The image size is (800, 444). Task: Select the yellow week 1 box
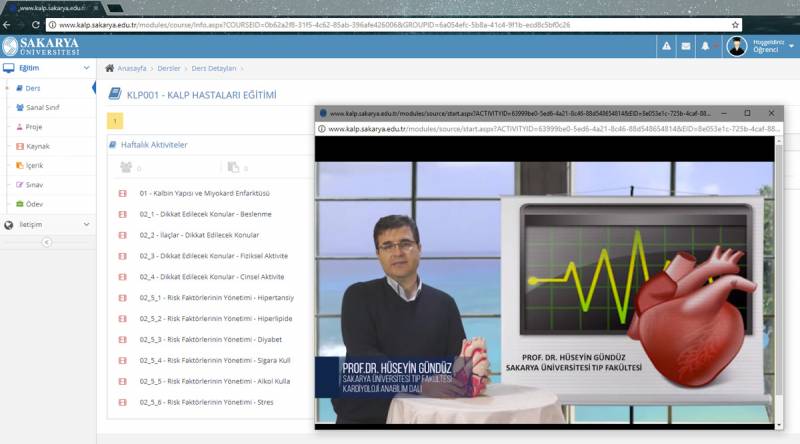pos(115,121)
